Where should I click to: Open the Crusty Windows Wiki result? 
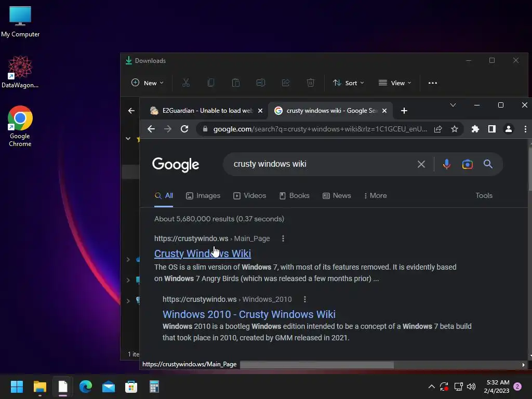coord(203,254)
